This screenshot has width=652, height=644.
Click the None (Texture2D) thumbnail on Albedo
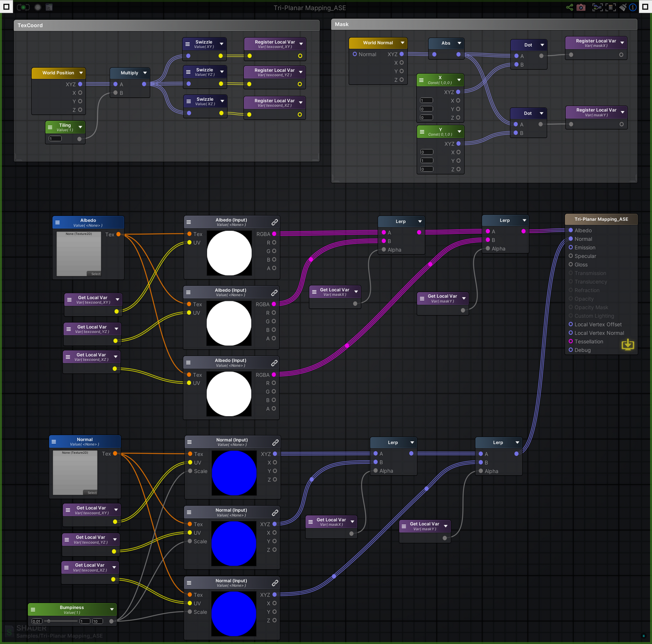pos(79,254)
